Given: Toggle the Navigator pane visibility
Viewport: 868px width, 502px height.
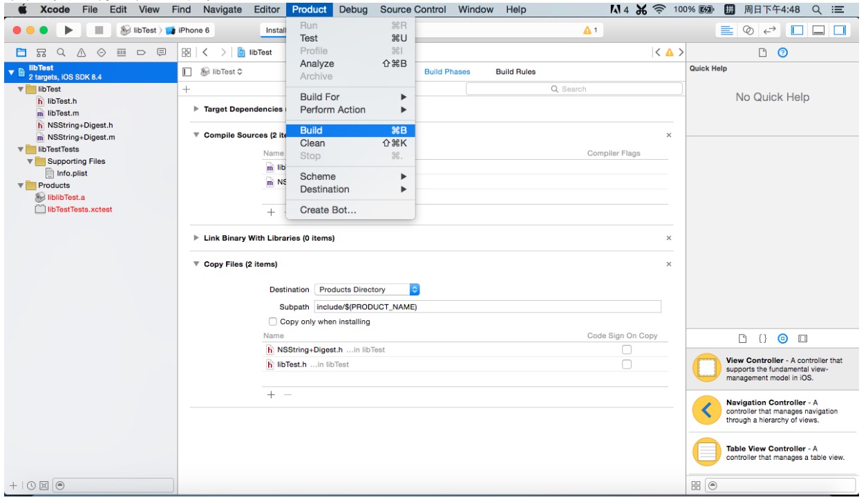Looking at the screenshot, I should click(x=797, y=30).
